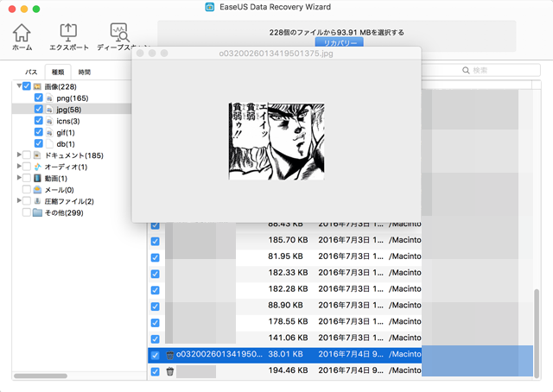
Task: Close the jpg preview window
Action: 140,54
